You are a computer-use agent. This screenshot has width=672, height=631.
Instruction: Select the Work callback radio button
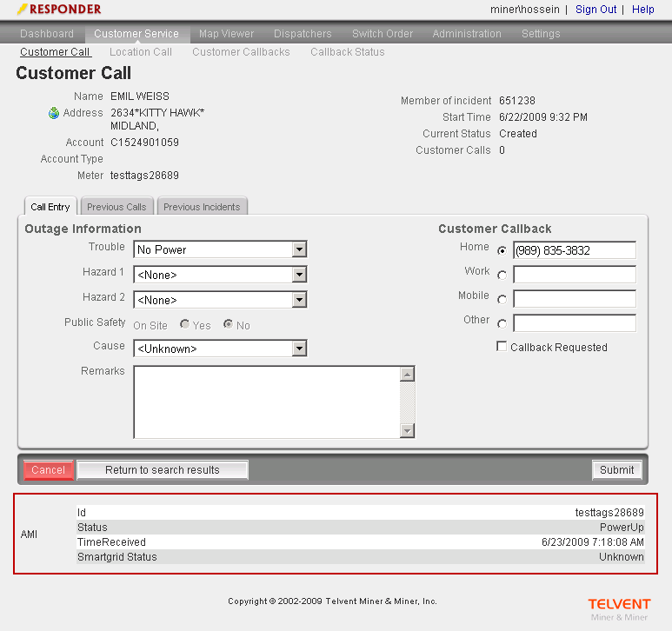tap(502, 276)
